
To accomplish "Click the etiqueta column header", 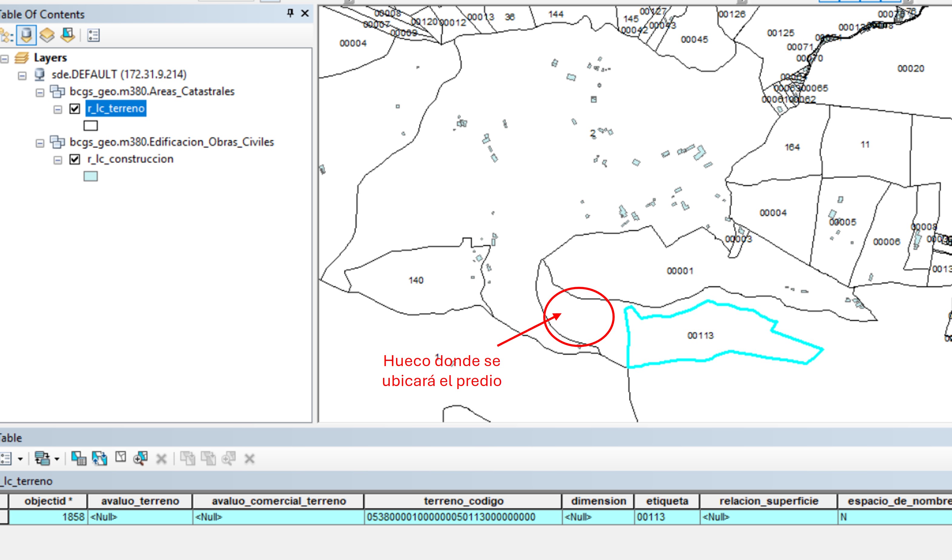I will pos(667,501).
